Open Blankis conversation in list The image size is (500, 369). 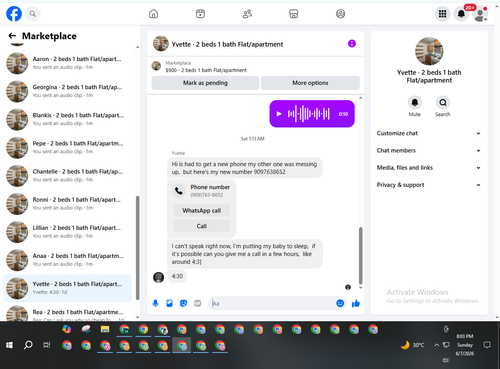point(67,119)
